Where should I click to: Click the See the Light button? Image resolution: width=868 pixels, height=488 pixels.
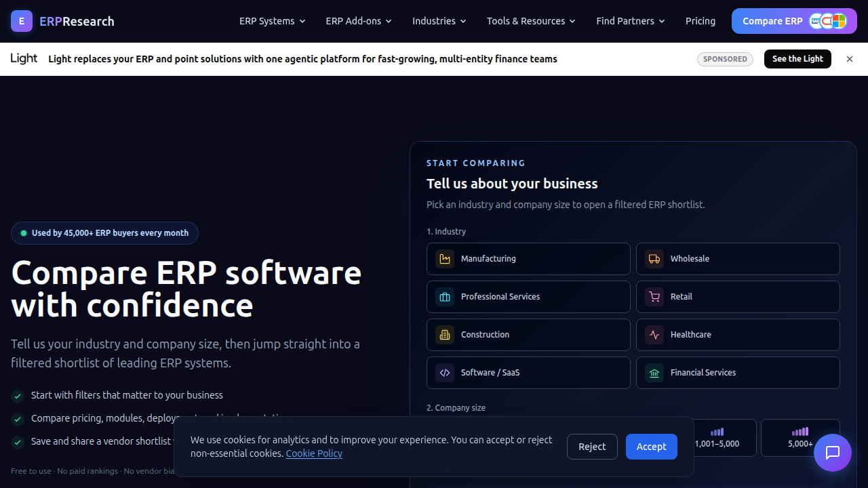click(x=797, y=59)
